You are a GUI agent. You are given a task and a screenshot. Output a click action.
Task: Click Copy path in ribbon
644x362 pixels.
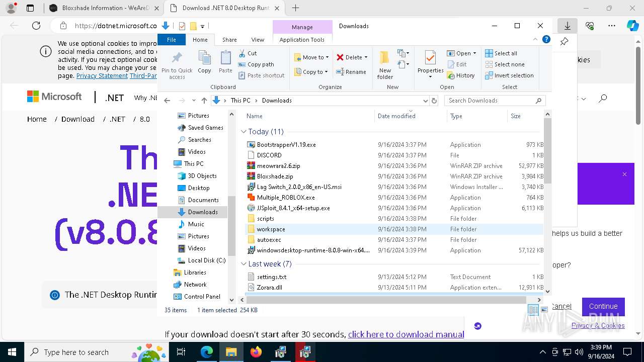click(x=256, y=64)
